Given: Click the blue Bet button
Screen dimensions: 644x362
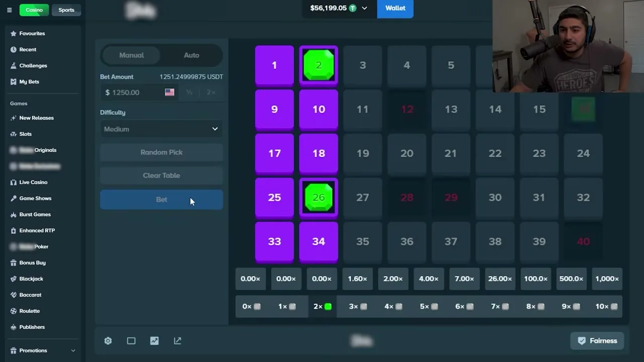Looking at the screenshot, I should pos(162,200).
